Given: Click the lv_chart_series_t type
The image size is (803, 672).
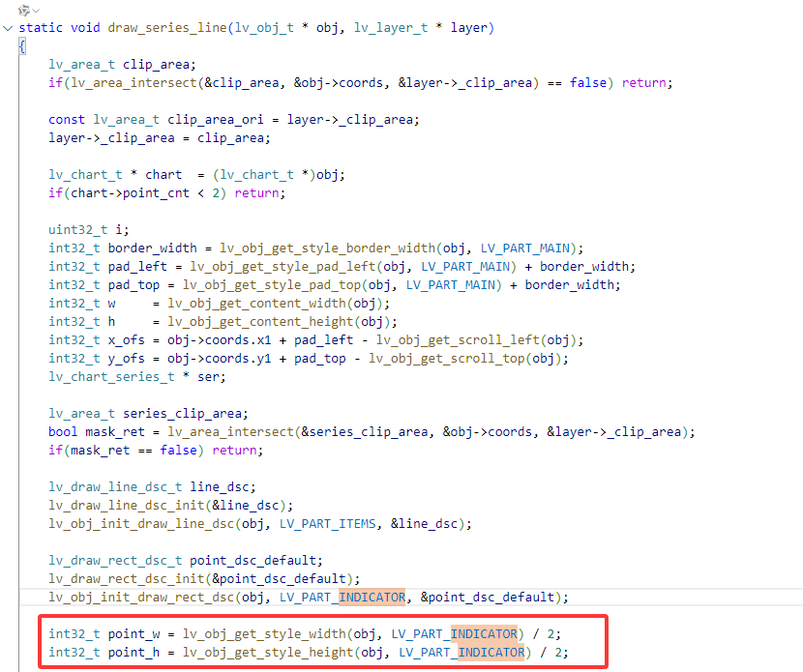Looking at the screenshot, I should [111, 377].
